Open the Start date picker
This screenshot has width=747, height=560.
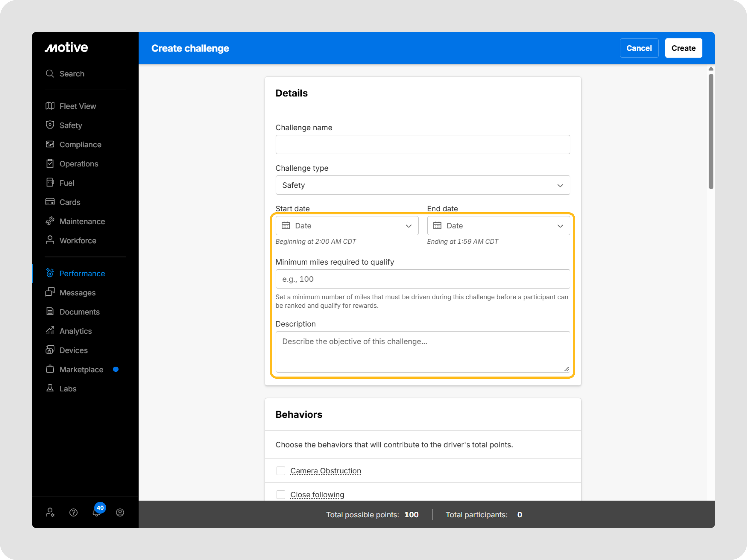347,226
